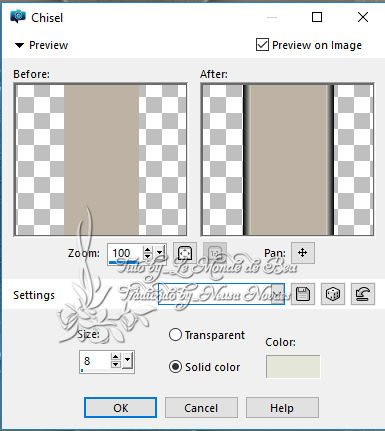Click the fit image to window icon
Screen dimensions: 385x431
point(185,253)
